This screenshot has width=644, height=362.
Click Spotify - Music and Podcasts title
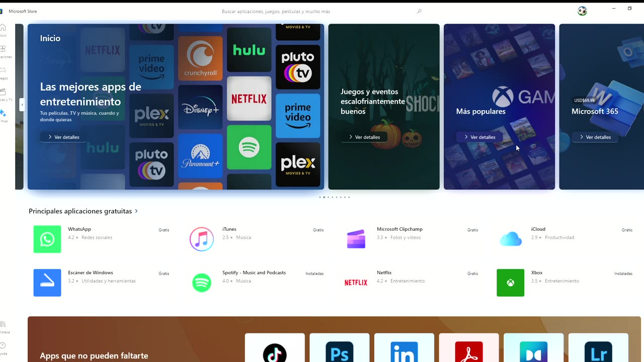point(254,273)
